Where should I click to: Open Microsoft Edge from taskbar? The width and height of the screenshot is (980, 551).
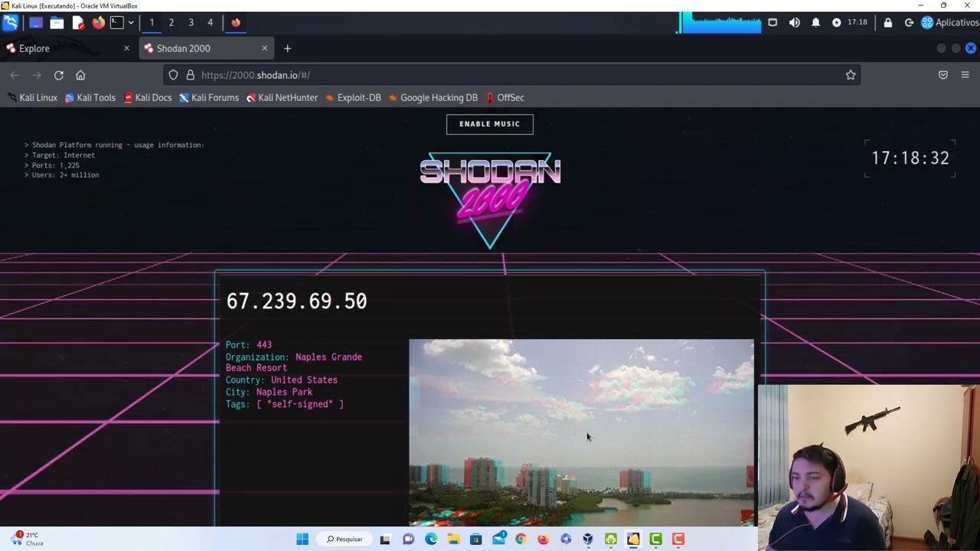(431, 540)
